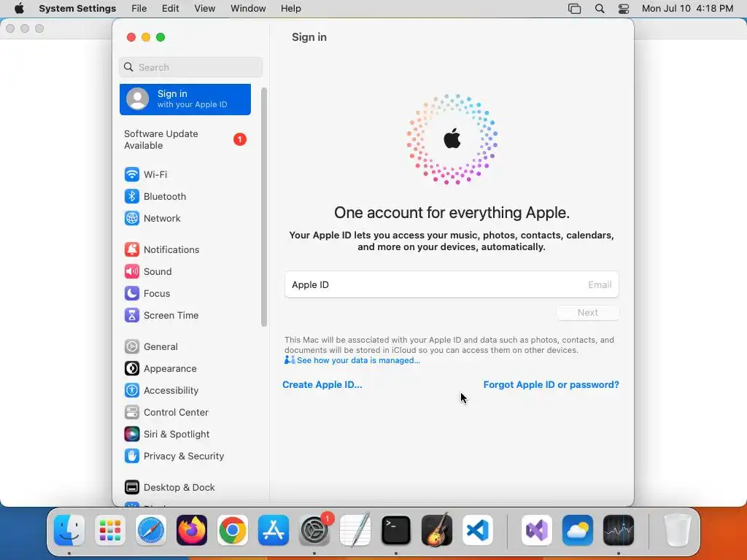The image size is (747, 560).
Task: Click the sidebar Search field
Action: point(190,67)
